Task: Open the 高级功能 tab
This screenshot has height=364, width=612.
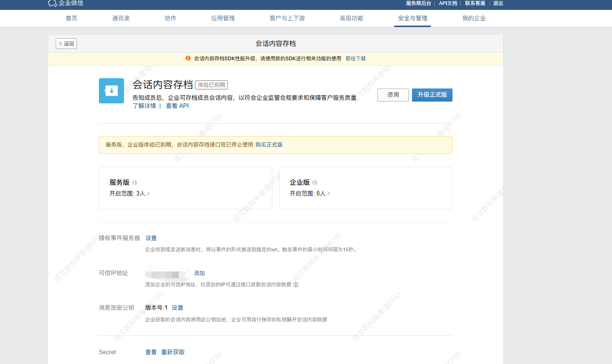Action: [351, 18]
